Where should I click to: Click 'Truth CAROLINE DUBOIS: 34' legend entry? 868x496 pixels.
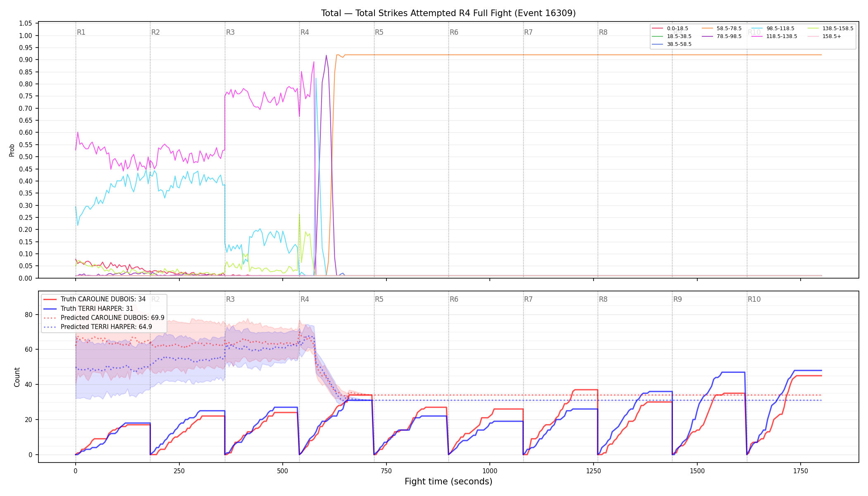pyautogui.click(x=103, y=299)
